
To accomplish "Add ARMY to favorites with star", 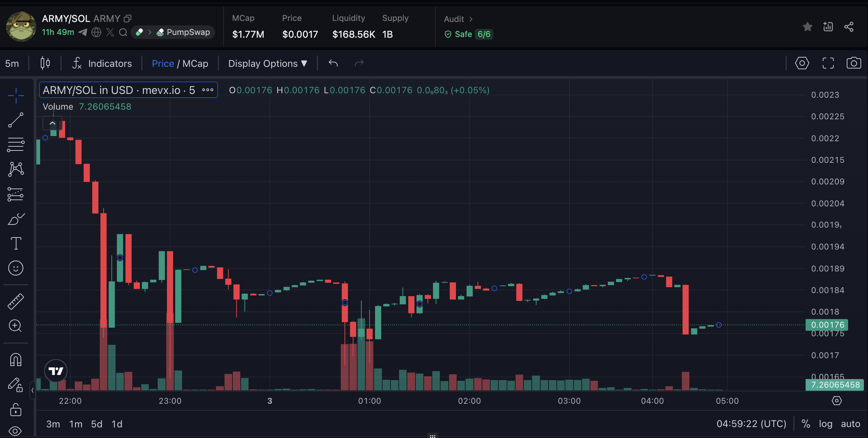I will point(808,27).
